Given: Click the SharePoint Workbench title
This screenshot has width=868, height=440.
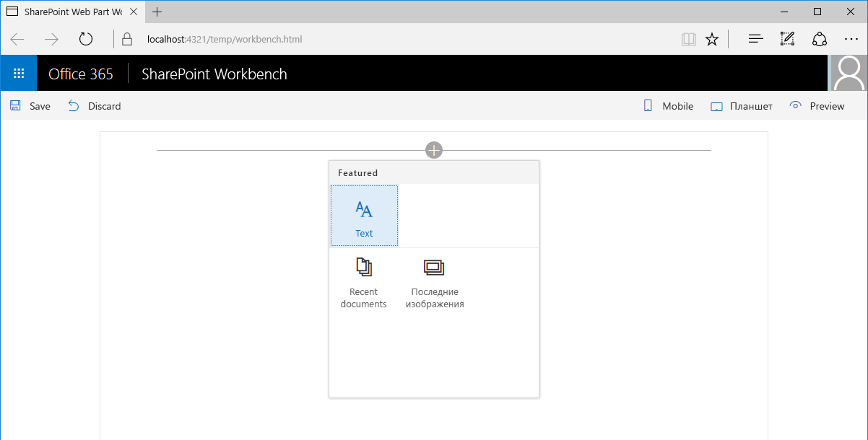Looking at the screenshot, I should click(214, 74).
